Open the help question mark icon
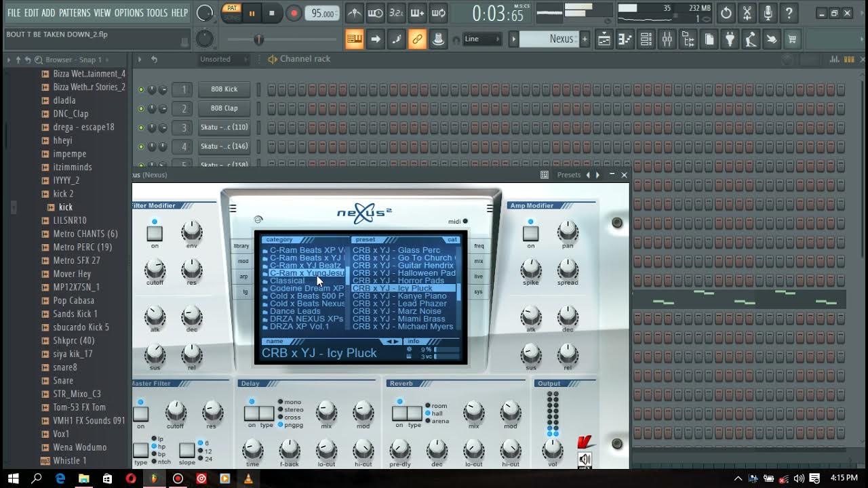This screenshot has height=488, width=868. coord(789,13)
